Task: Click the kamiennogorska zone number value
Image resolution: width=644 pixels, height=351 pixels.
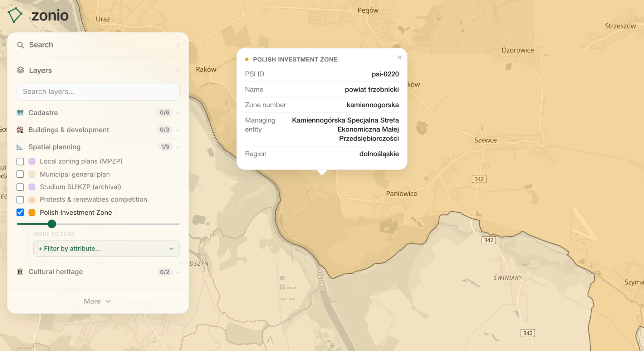Action: [x=372, y=105]
